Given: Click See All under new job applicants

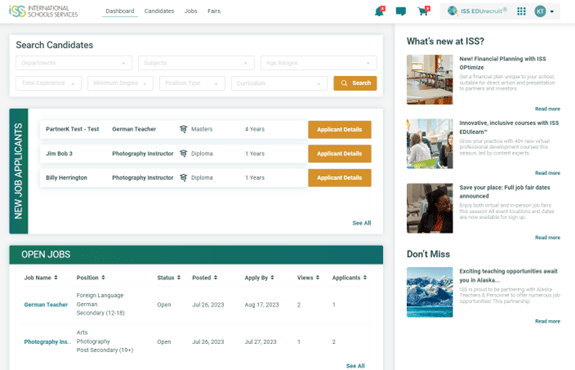Looking at the screenshot, I should pos(362,223).
